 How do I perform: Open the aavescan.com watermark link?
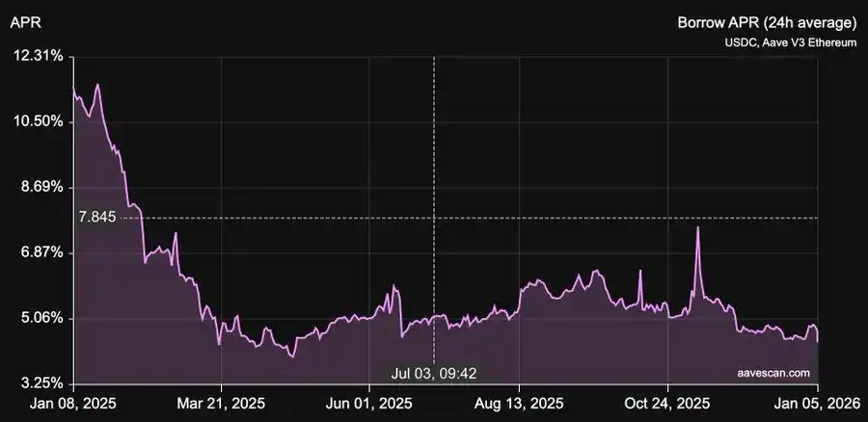772,371
